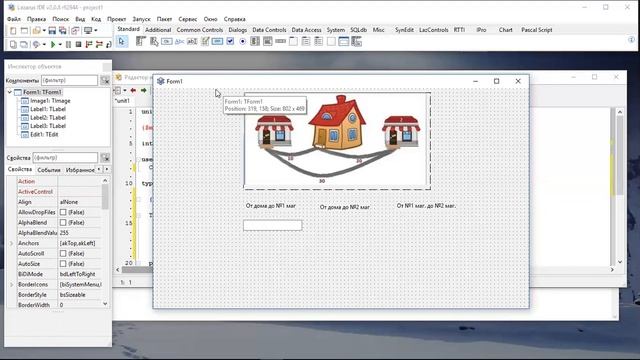This screenshot has height=360, width=640.
Task: Click the Step Into debug icon
Action: tap(89, 44)
